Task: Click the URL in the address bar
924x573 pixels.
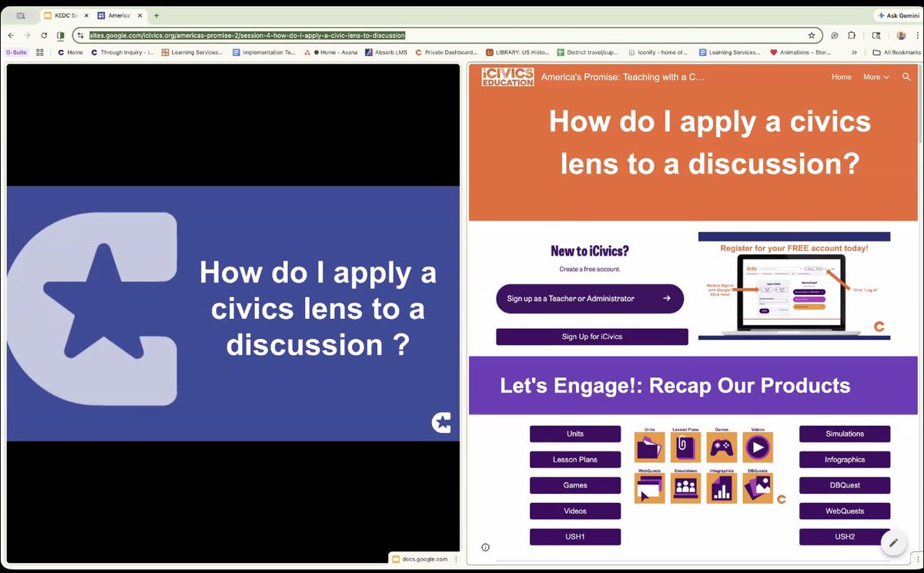Action: [x=247, y=35]
